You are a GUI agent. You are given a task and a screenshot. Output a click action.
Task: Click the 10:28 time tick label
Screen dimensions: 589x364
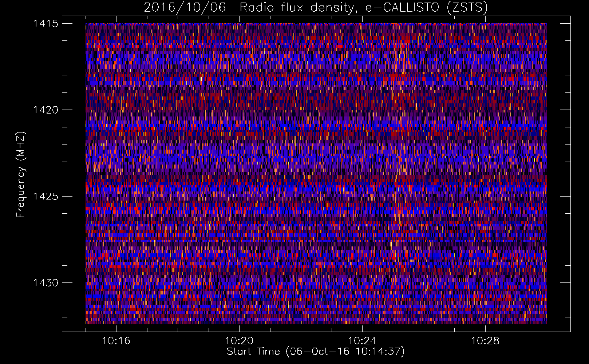point(485,341)
